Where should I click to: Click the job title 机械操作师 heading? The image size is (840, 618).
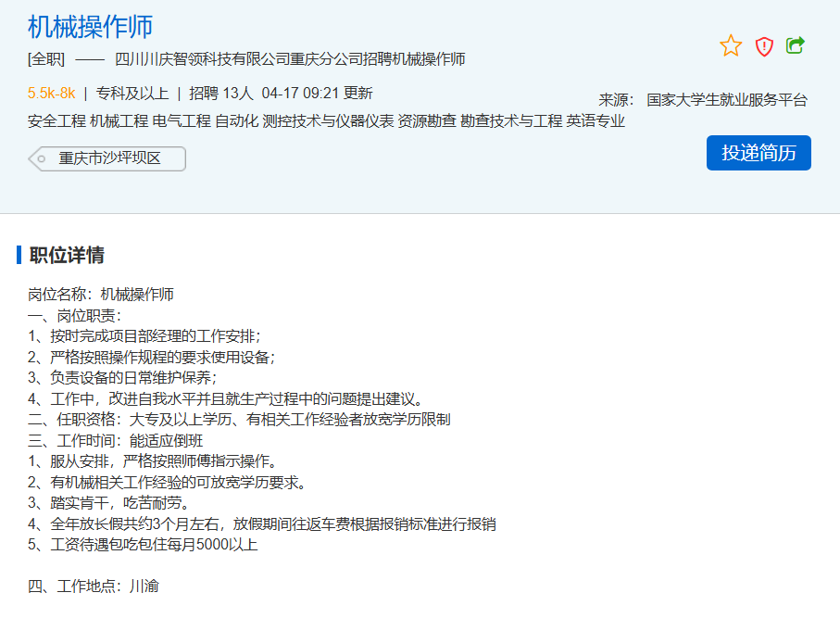90,27
